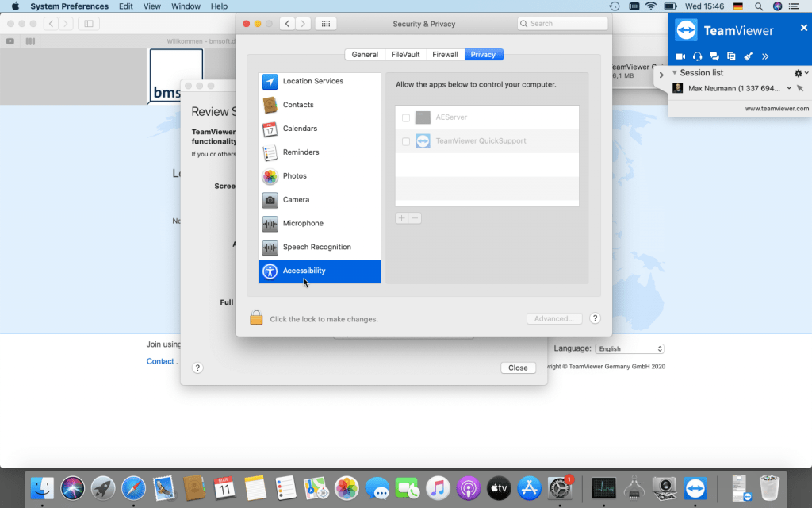Open Music app from the Dock
The image size is (812, 508).
(438, 488)
